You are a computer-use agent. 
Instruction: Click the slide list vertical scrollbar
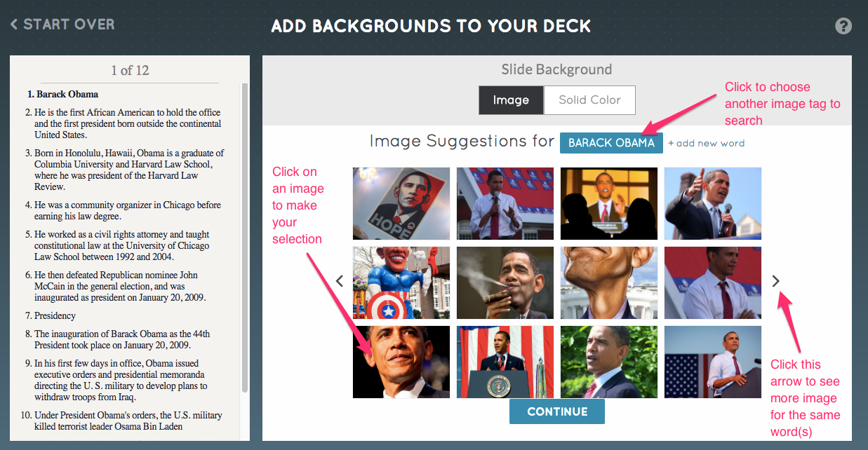[245, 238]
